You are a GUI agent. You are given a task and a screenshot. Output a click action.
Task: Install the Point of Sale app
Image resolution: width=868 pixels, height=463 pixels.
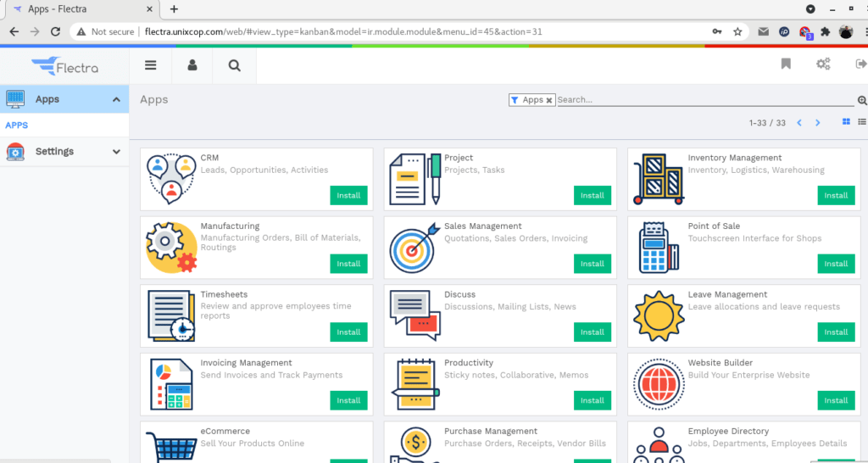836,264
